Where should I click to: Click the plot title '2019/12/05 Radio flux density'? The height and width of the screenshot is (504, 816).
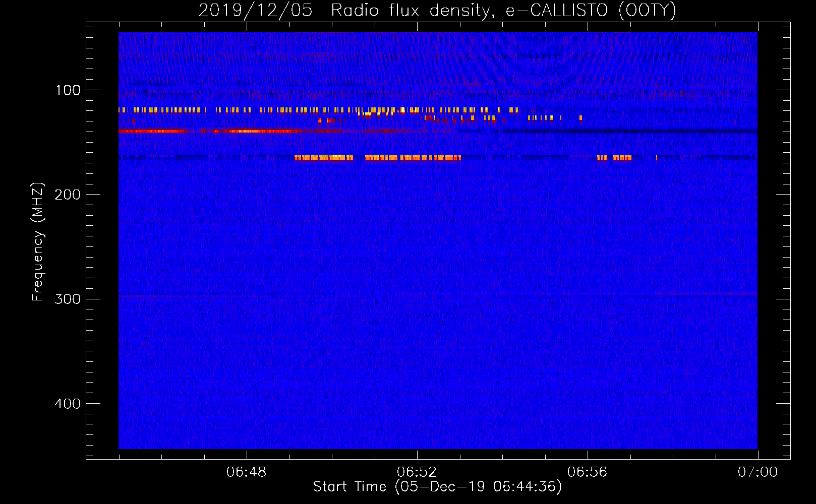click(437, 11)
